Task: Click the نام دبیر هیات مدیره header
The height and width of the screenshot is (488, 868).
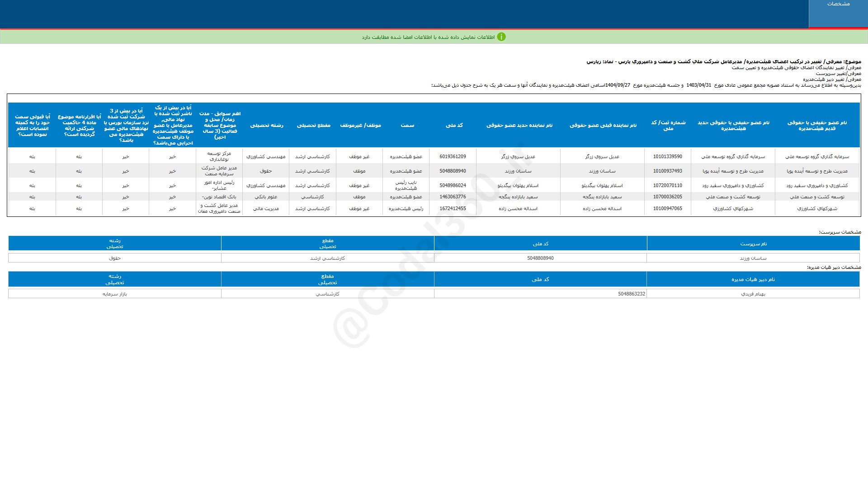Action: point(753,279)
